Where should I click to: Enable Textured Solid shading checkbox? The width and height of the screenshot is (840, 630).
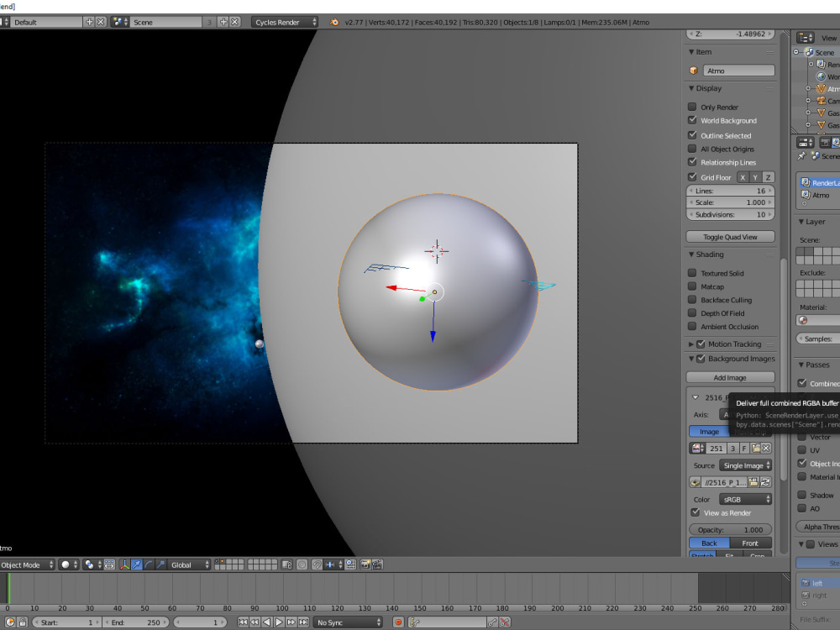tap(692, 273)
